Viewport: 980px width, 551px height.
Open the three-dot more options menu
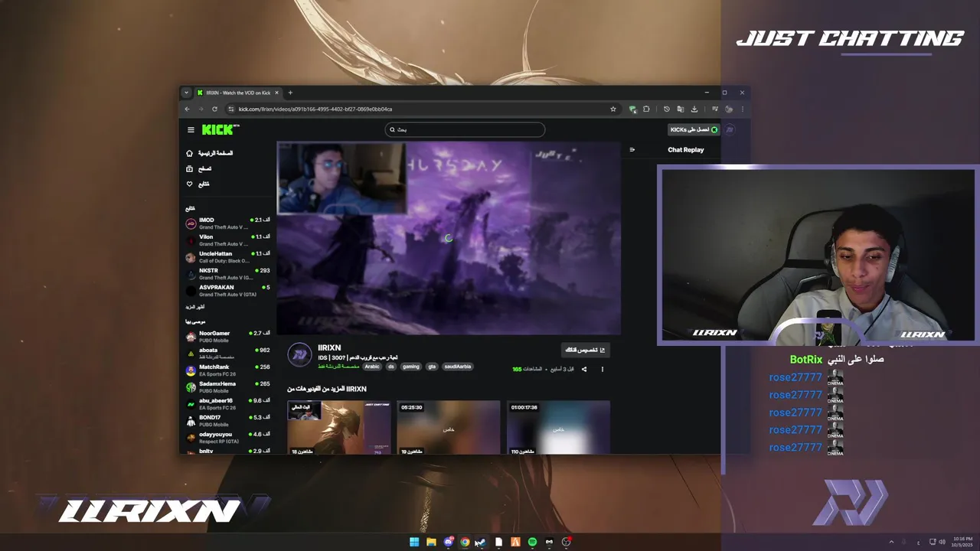click(x=602, y=370)
